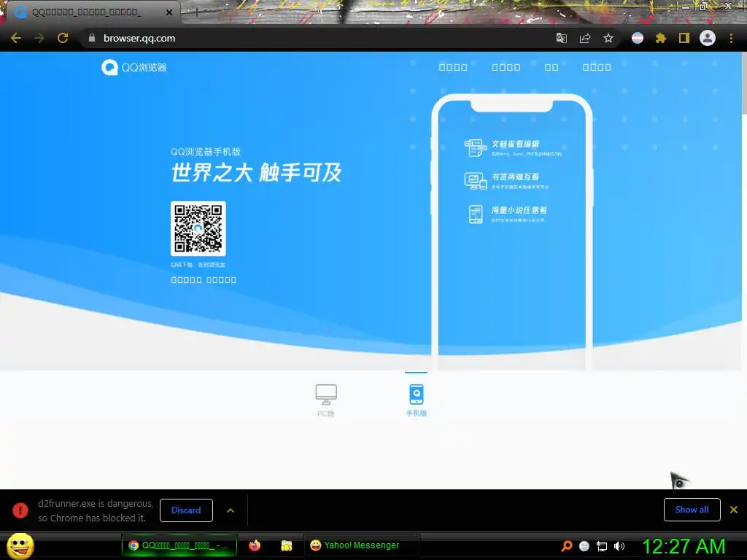The width and height of the screenshot is (747, 560).
Task: Open first navigation item in page header
Action: click(453, 67)
